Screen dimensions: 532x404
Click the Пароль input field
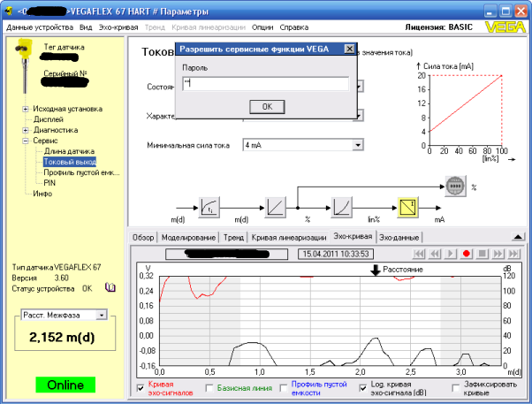point(266,83)
